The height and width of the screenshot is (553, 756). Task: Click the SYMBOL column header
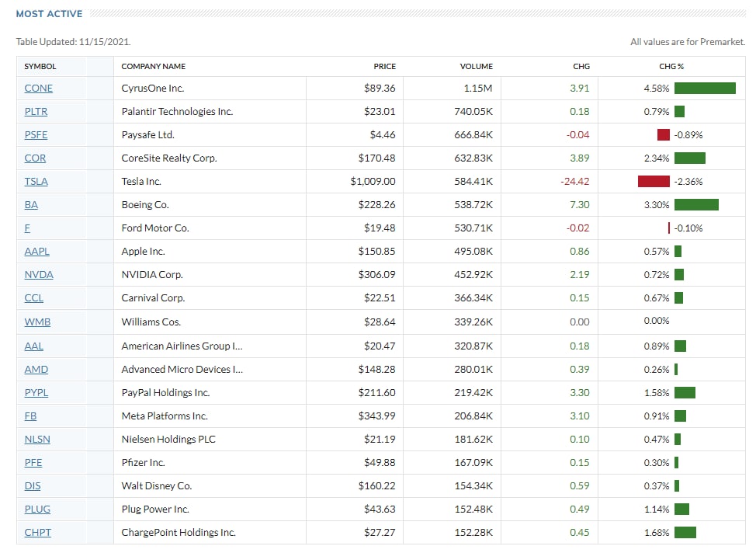click(x=40, y=67)
